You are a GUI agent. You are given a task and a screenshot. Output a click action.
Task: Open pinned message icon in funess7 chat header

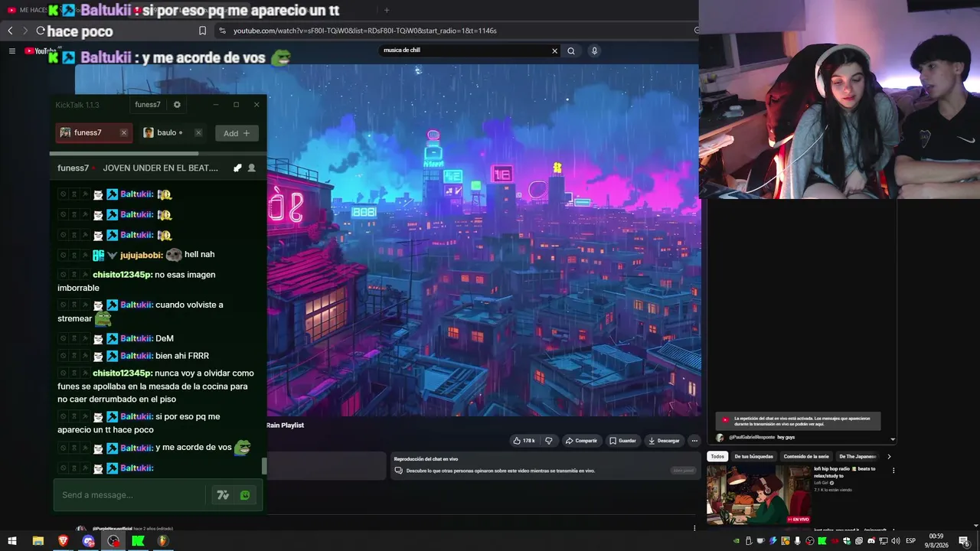click(x=237, y=168)
